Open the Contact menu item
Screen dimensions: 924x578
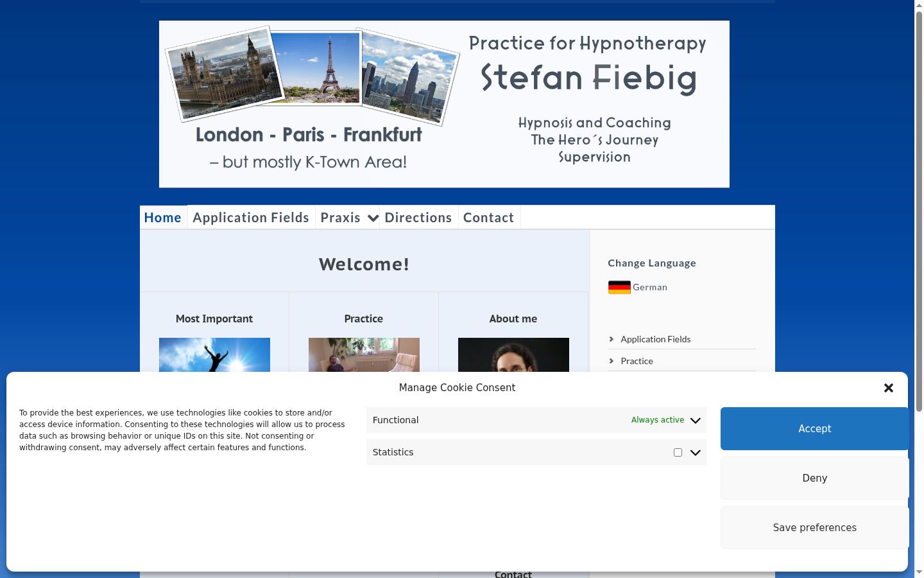(489, 218)
